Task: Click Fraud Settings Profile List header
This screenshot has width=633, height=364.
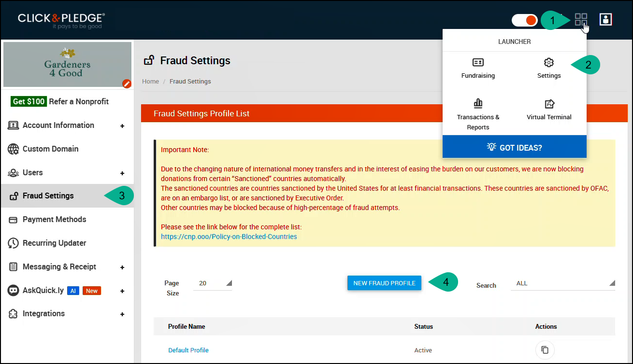Action: tap(201, 114)
